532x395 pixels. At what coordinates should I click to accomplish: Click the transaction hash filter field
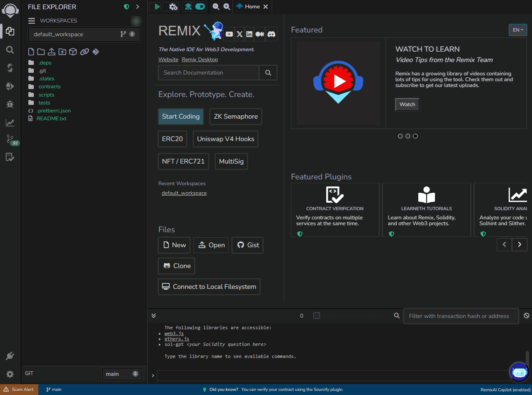click(461, 316)
